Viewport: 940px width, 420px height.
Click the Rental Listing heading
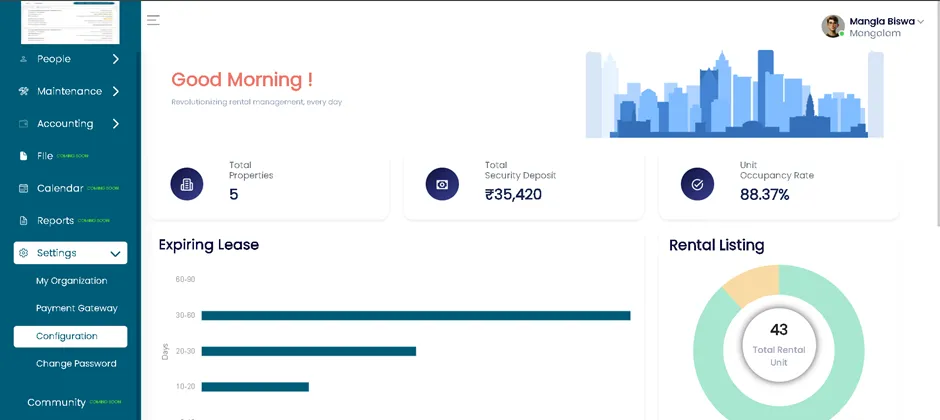coord(716,244)
